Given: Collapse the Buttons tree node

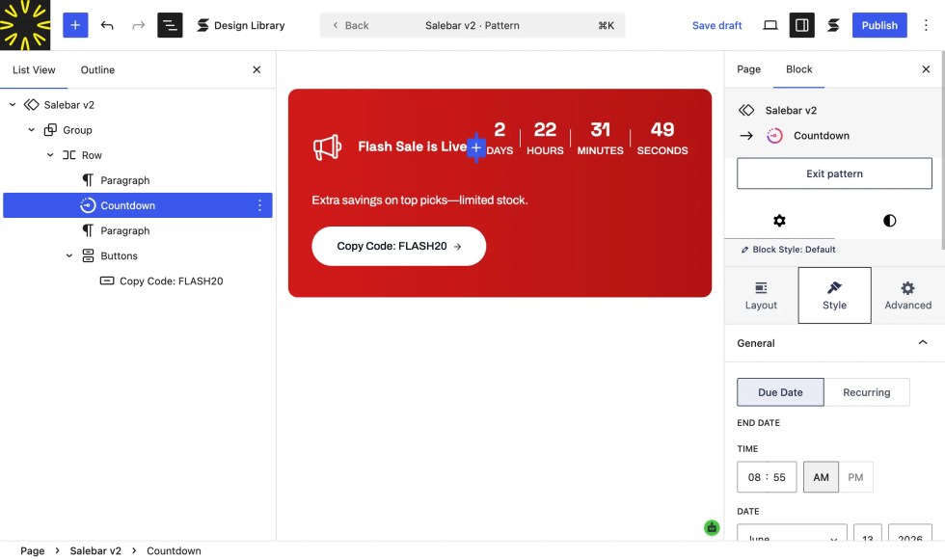Looking at the screenshot, I should coord(69,256).
